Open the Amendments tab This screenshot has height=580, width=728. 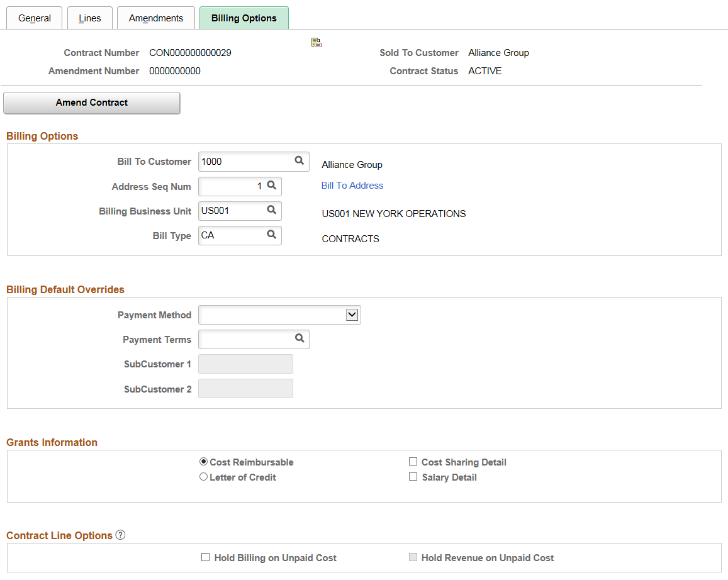coord(155,18)
